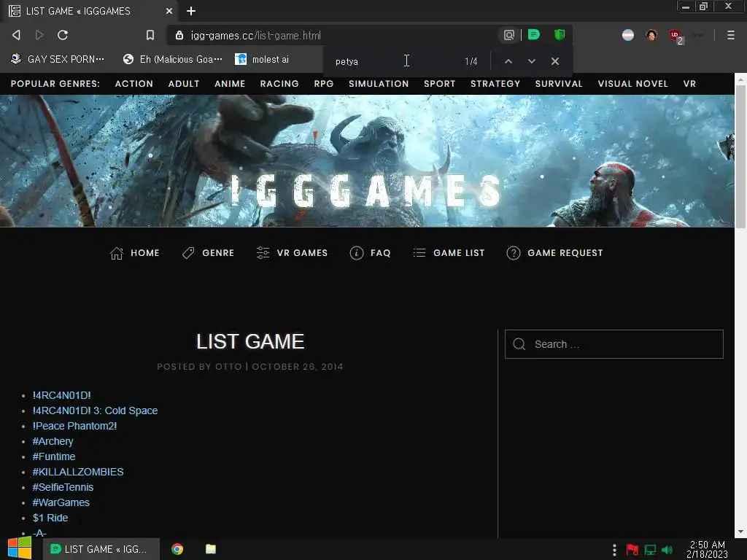The image size is (747, 560).
Task: Open the uBlock Origin extension icon
Action: point(676,35)
